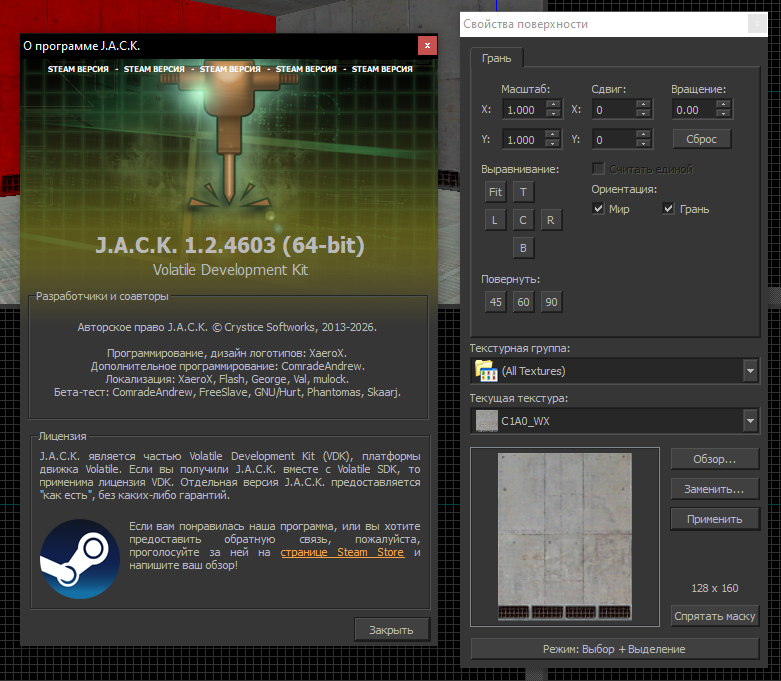
Task: Click the Масштаб X input field
Action: tap(524, 110)
